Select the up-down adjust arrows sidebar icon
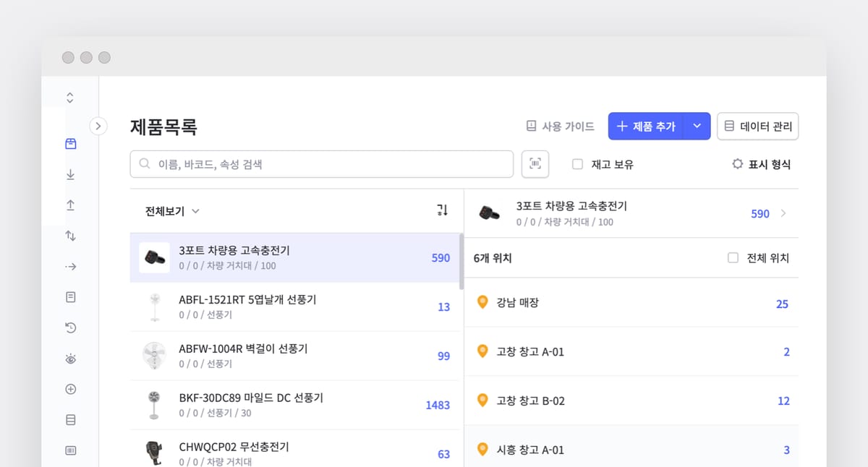868x467 pixels. click(x=70, y=236)
